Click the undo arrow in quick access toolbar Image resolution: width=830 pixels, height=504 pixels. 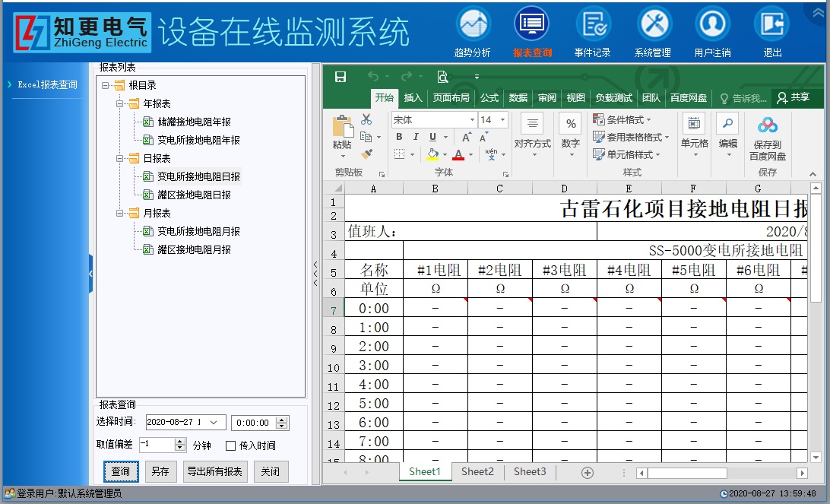[x=373, y=77]
